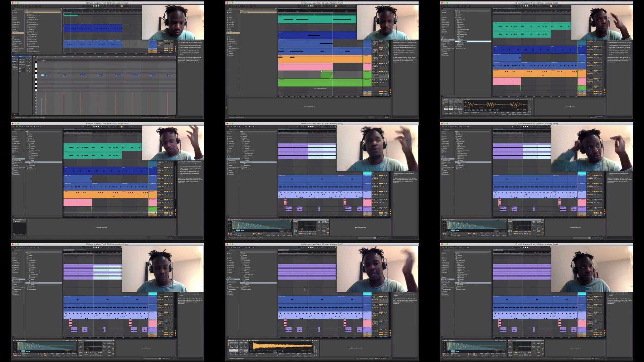
Task: Click the first highlighted note in the piano roll
Action: pyautogui.click(x=43, y=75)
